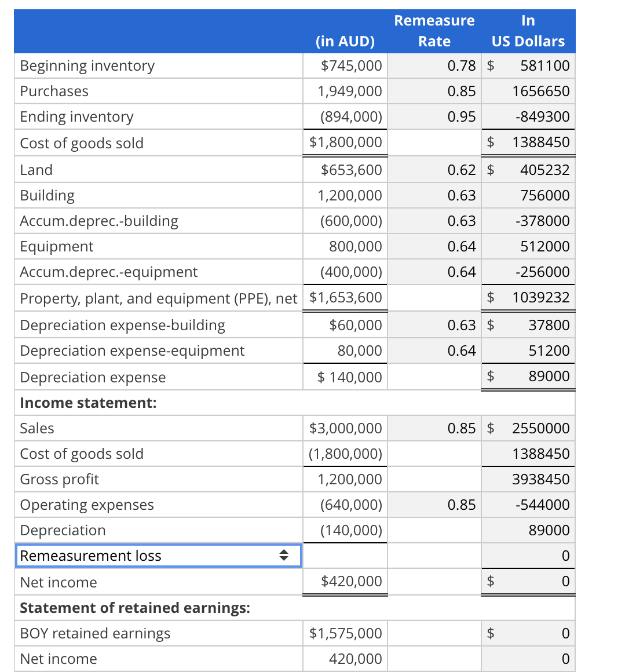
Task: Select the PPE net total cell $1,653,600
Action: coord(345,298)
